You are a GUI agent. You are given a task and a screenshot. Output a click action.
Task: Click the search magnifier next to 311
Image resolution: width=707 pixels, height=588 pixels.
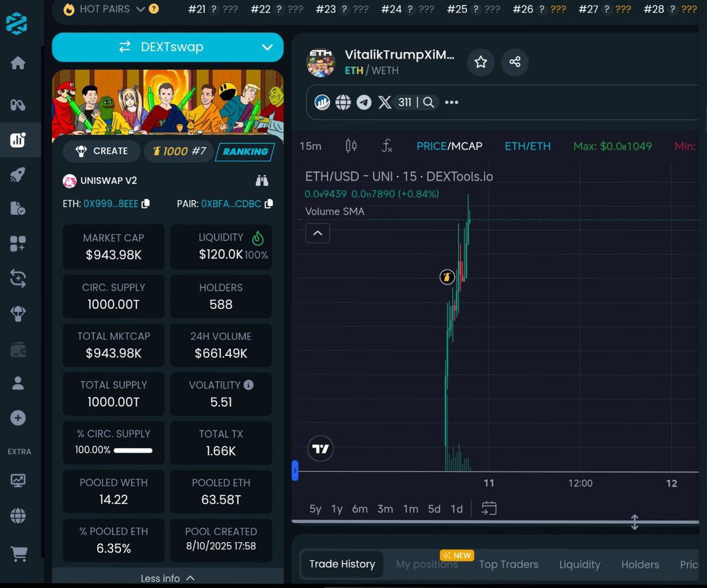(428, 103)
